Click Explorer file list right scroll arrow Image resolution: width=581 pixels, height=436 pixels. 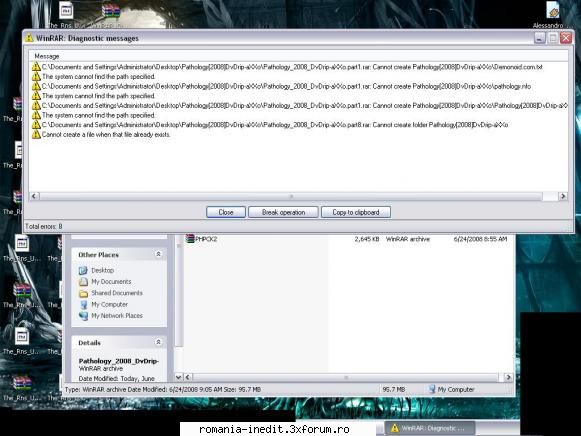click(x=508, y=377)
